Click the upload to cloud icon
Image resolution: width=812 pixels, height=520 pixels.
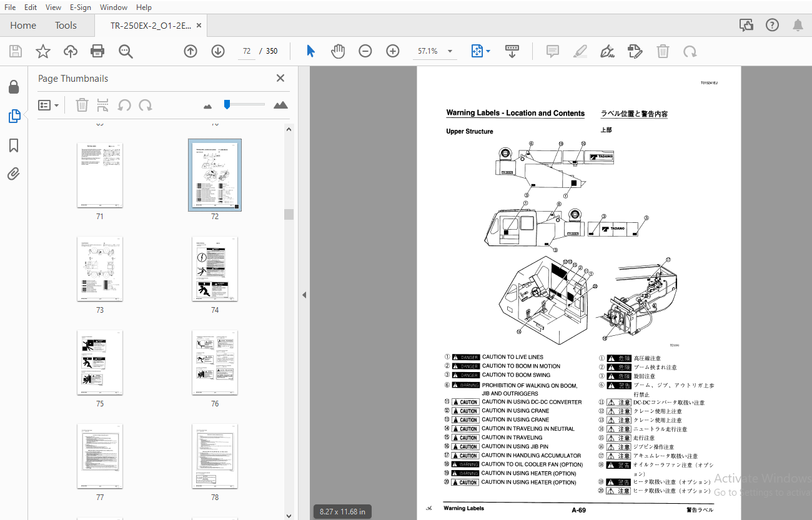pos(71,51)
